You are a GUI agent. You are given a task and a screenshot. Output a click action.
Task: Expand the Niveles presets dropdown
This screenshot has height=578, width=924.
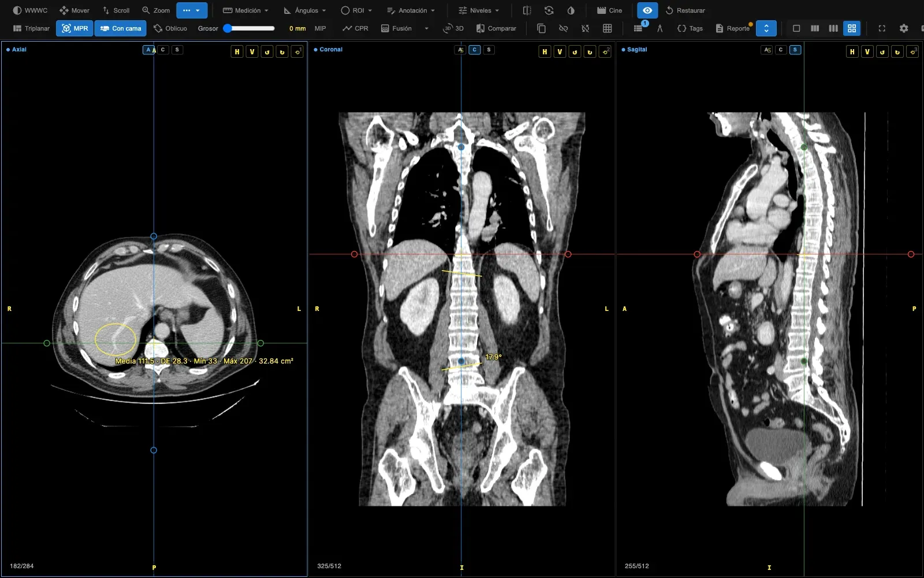tap(478, 10)
